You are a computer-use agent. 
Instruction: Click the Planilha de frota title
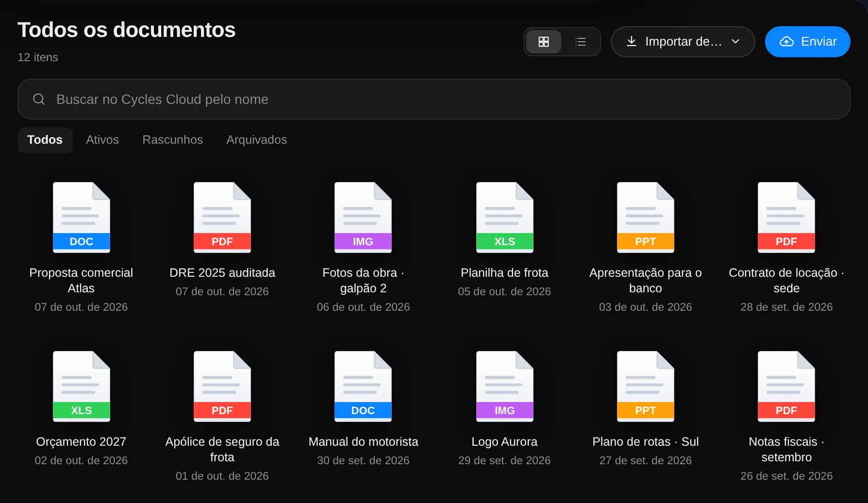pyautogui.click(x=504, y=273)
